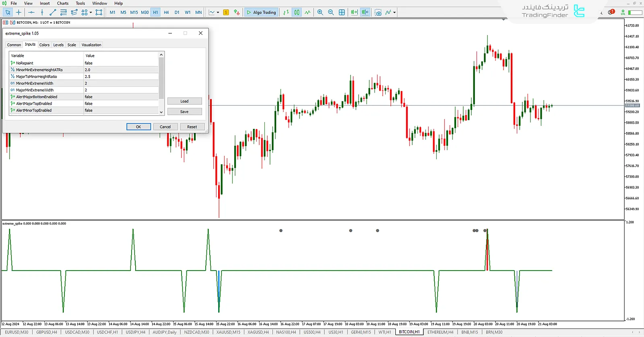The height and width of the screenshot is (337, 644).
Task: Click the Load button
Action: (x=184, y=101)
